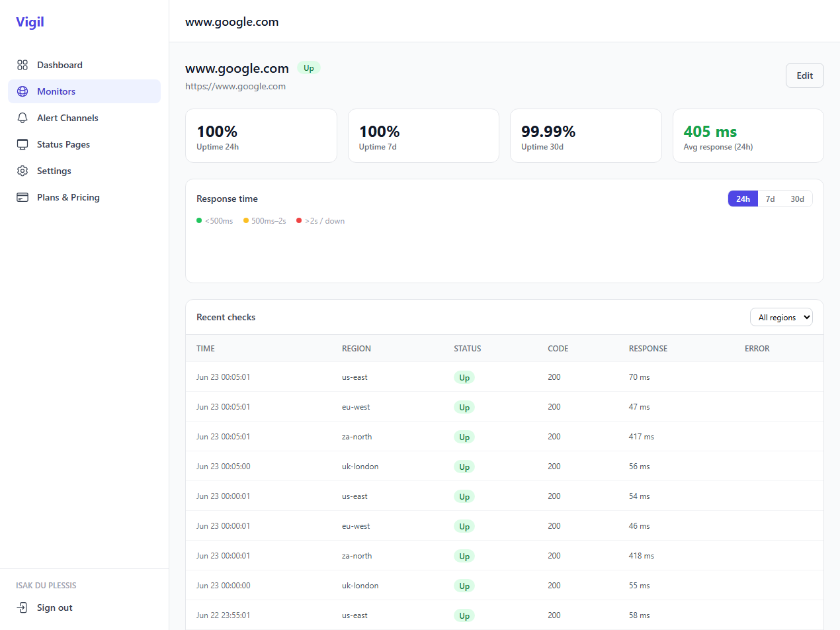The image size is (840, 630).
Task: Click Up badge in 56 ms row
Action: 464,467
